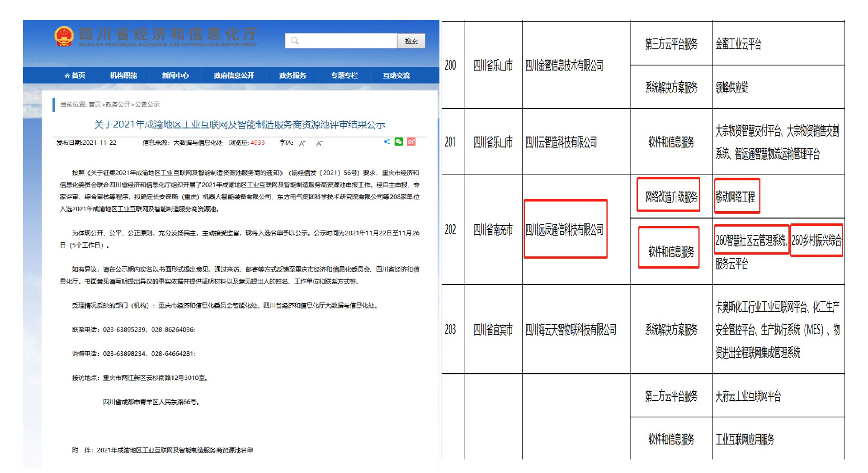Click the 首页 breadcrumb link
Viewport: 868px width, 473px height.
(94, 104)
